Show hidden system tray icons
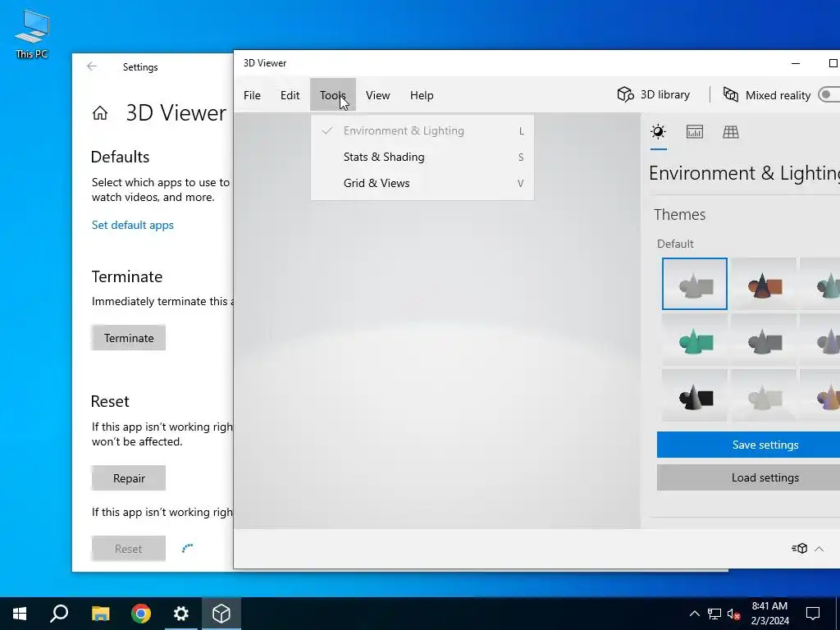840x630 pixels. tap(694, 614)
